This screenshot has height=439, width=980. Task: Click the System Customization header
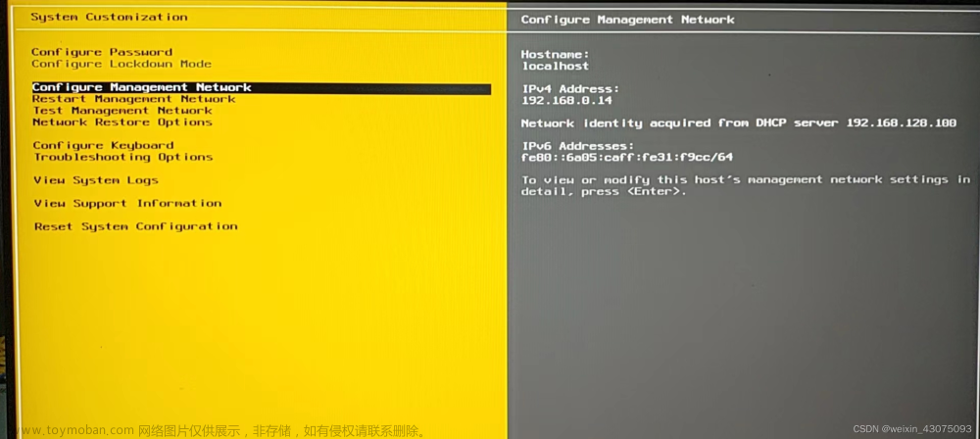109,17
